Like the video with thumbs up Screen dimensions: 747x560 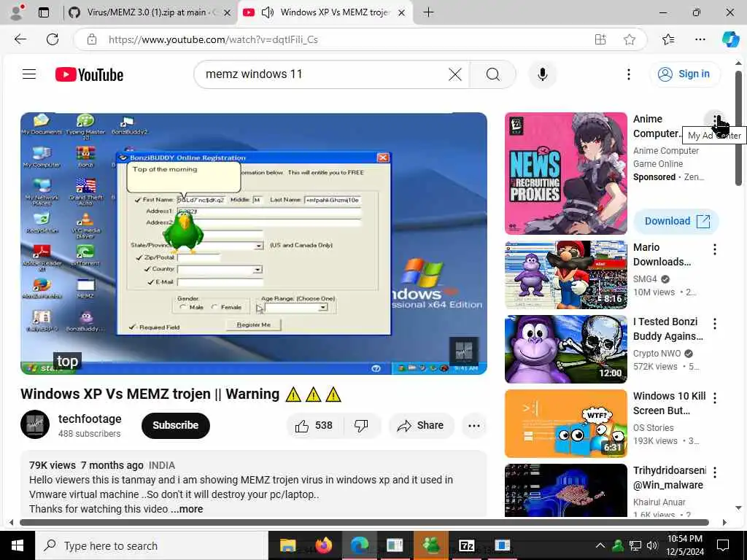314,425
